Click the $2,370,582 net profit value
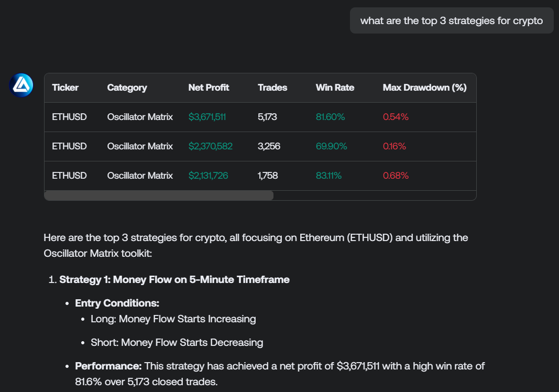 [210, 146]
